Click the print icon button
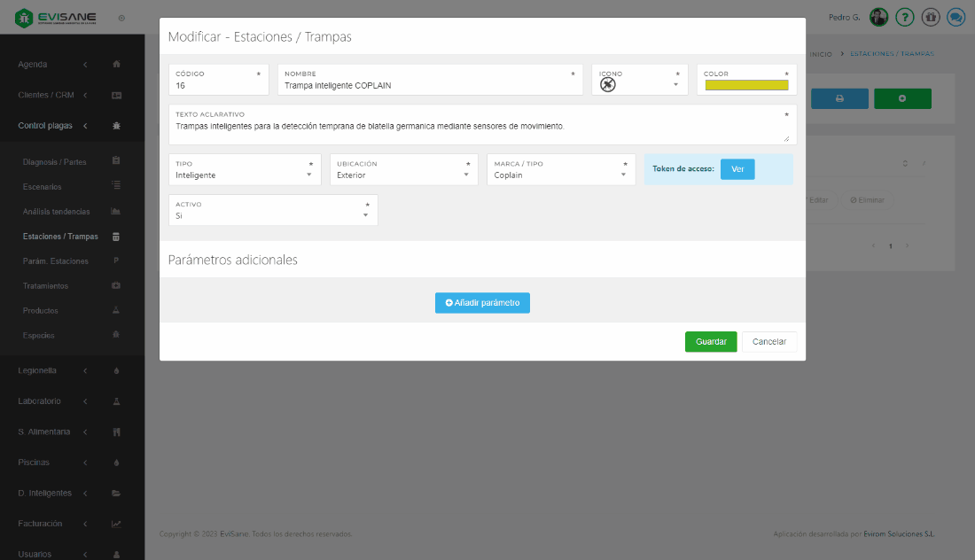The width and height of the screenshot is (975, 560). 839,98
